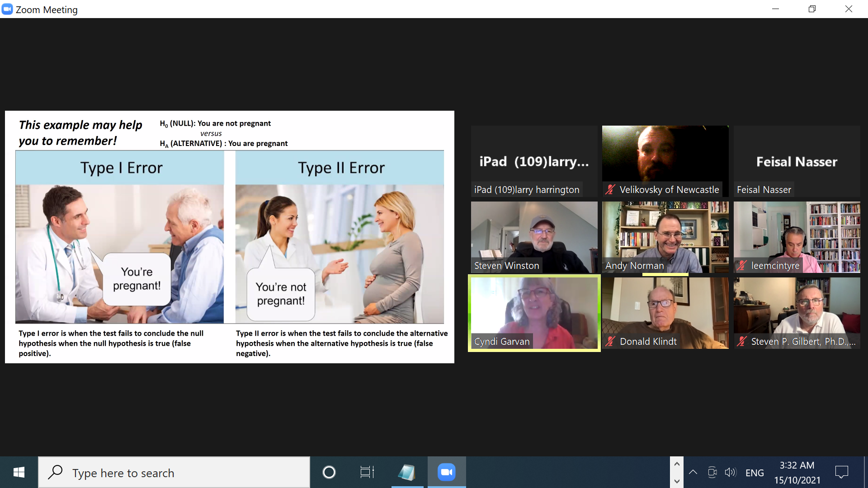
Task: Open Task View from the taskbar
Action: click(x=367, y=472)
